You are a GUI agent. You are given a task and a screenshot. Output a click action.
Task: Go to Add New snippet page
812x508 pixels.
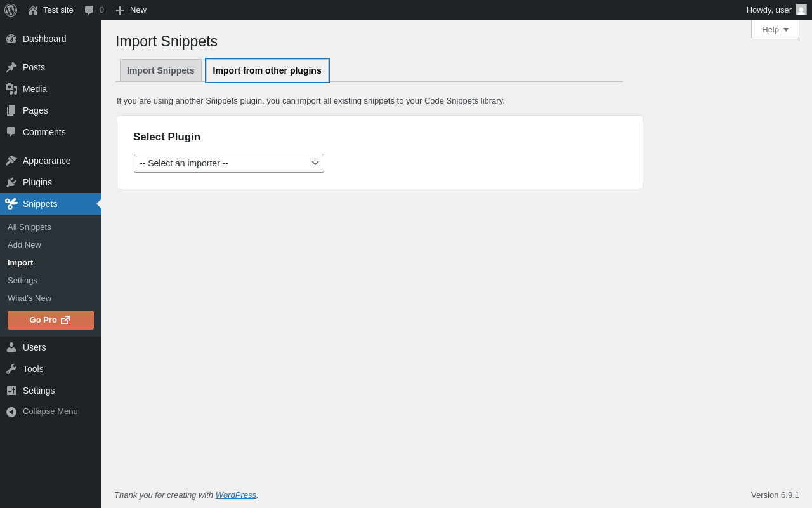coord(24,245)
